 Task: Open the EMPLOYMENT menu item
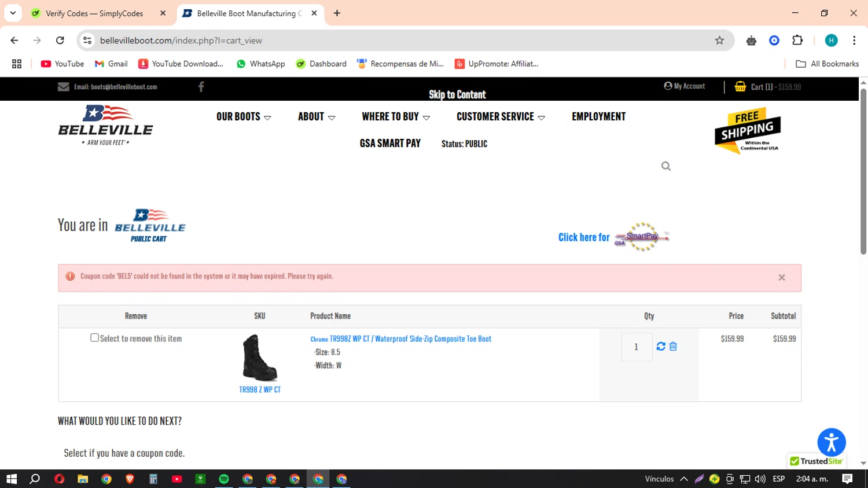coord(599,117)
